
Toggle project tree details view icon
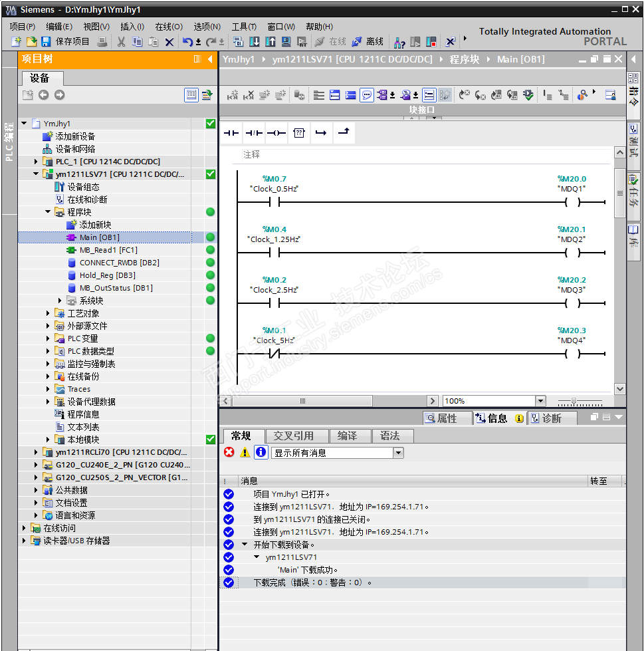(x=191, y=95)
